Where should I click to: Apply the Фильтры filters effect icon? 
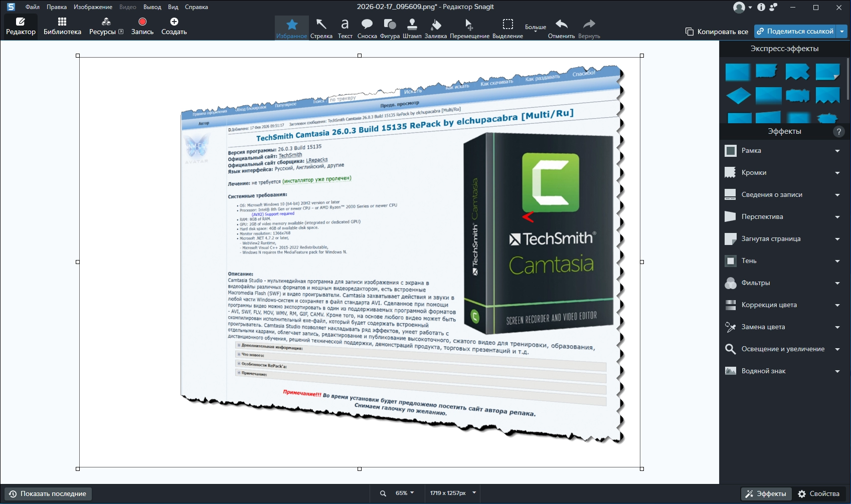tap(731, 283)
